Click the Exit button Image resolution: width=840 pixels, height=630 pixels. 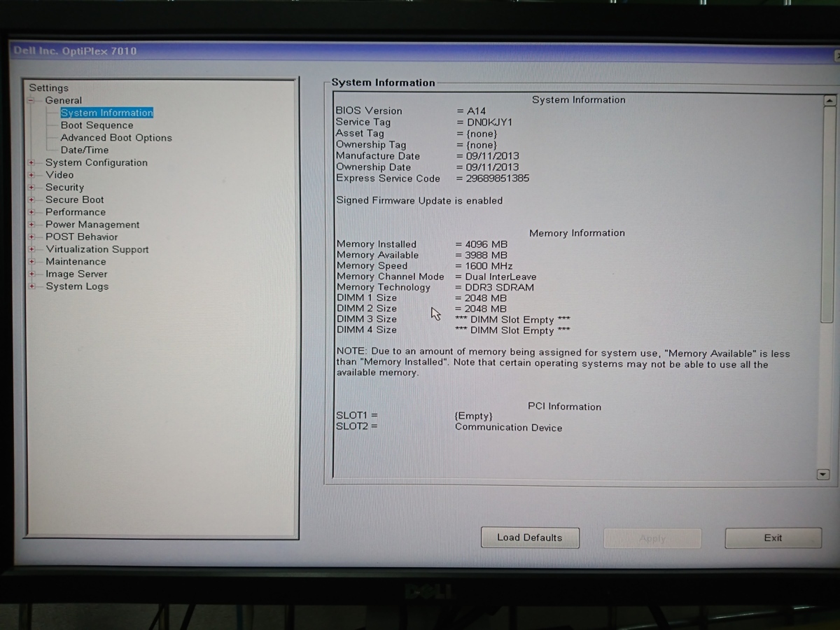tap(773, 538)
